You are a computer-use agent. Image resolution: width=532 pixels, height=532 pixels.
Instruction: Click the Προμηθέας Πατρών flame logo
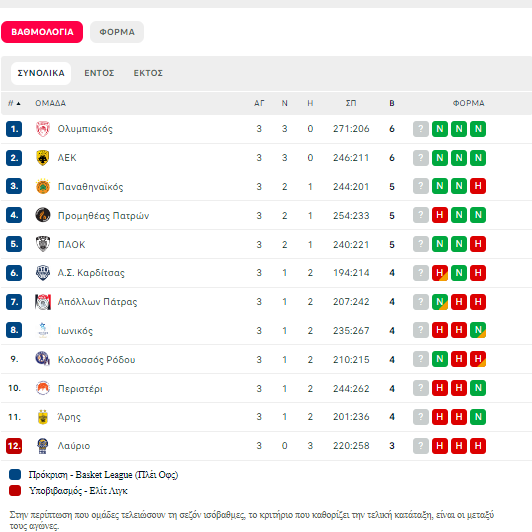43,215
